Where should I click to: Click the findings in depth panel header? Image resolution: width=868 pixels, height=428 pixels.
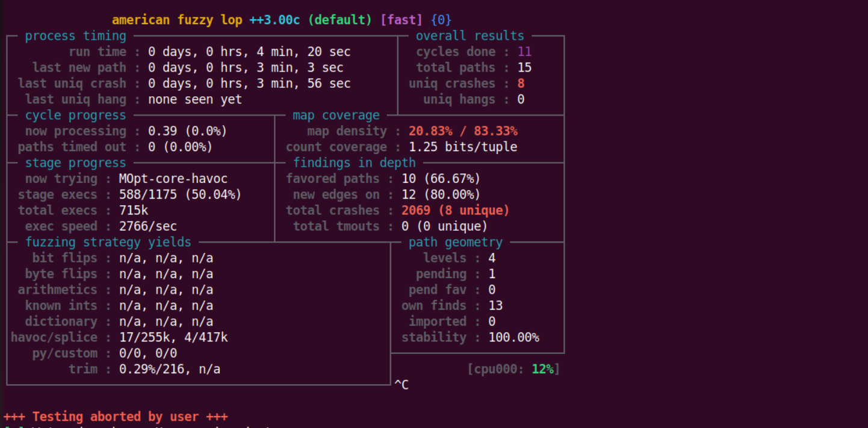tap(354, 163)
